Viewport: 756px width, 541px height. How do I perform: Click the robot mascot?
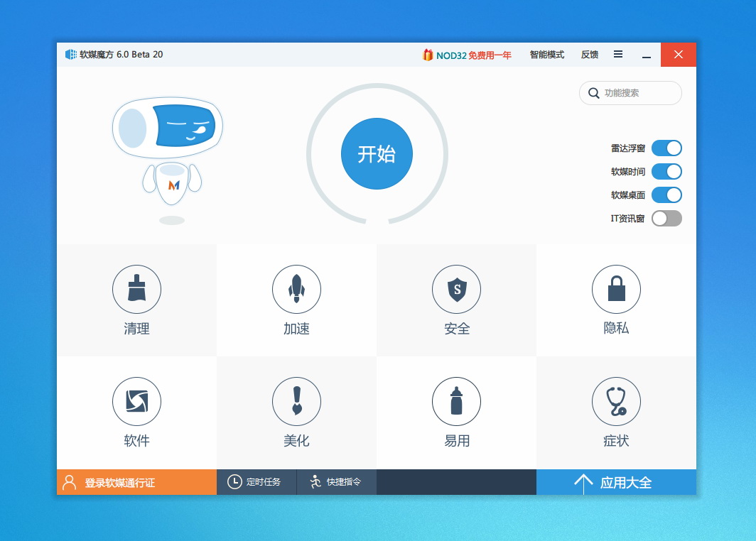(168, 160)
